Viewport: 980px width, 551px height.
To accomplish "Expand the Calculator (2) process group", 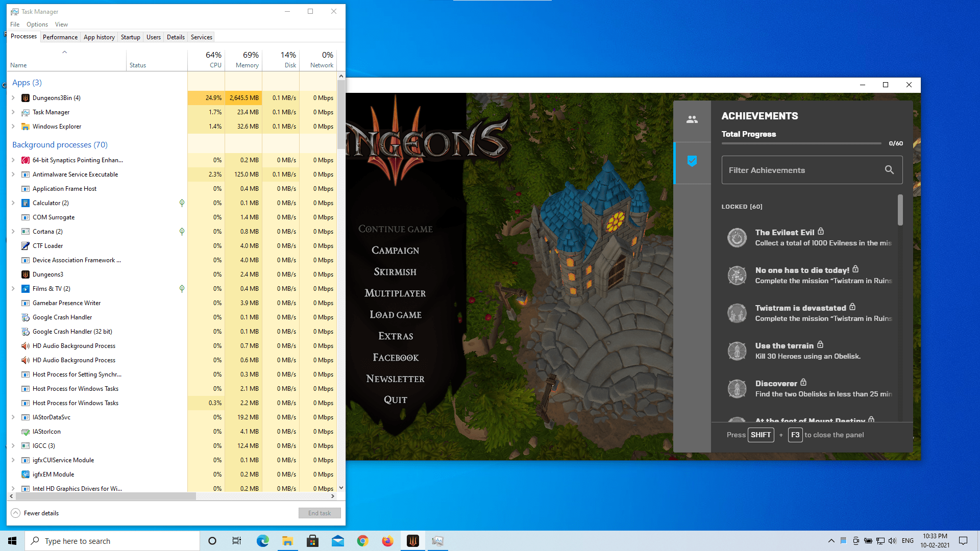I will click(13, 203).
